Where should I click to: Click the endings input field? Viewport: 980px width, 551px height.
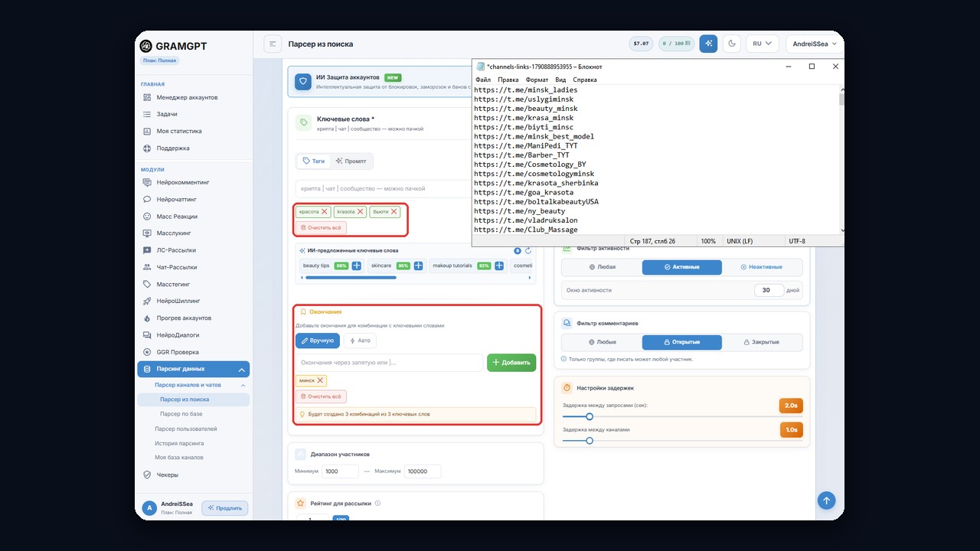coord(389,363)
